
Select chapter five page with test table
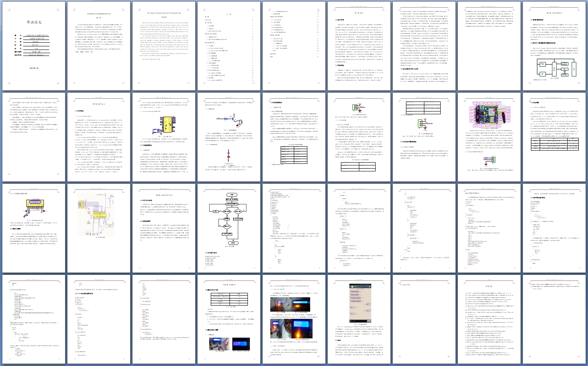229,319
